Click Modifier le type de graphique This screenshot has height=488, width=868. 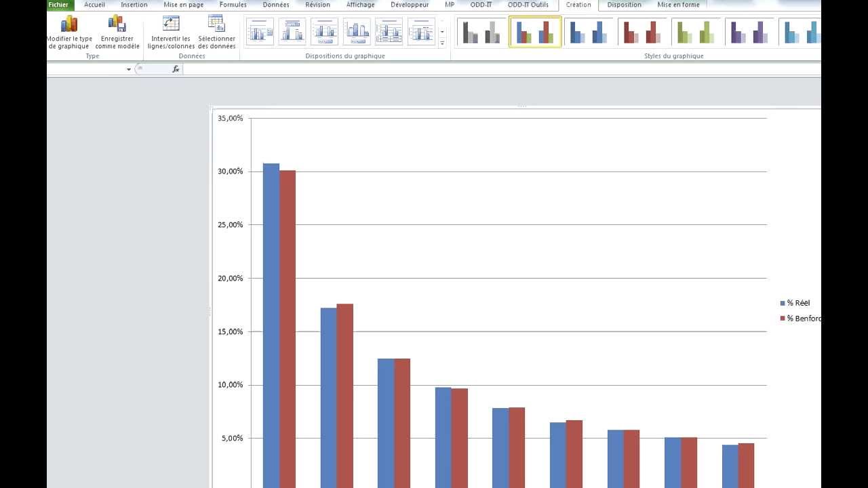pos(69,33)
